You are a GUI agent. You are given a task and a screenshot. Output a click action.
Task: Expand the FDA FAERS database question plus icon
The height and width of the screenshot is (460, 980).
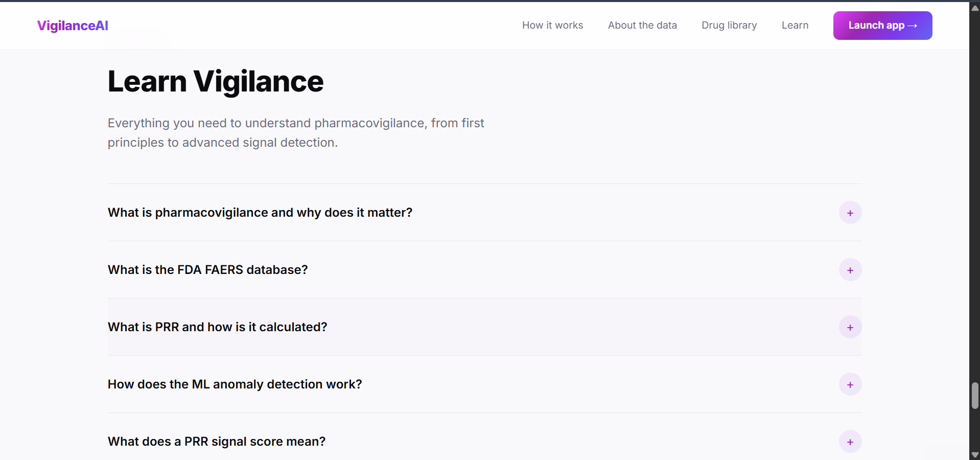(x=850, y=270)
